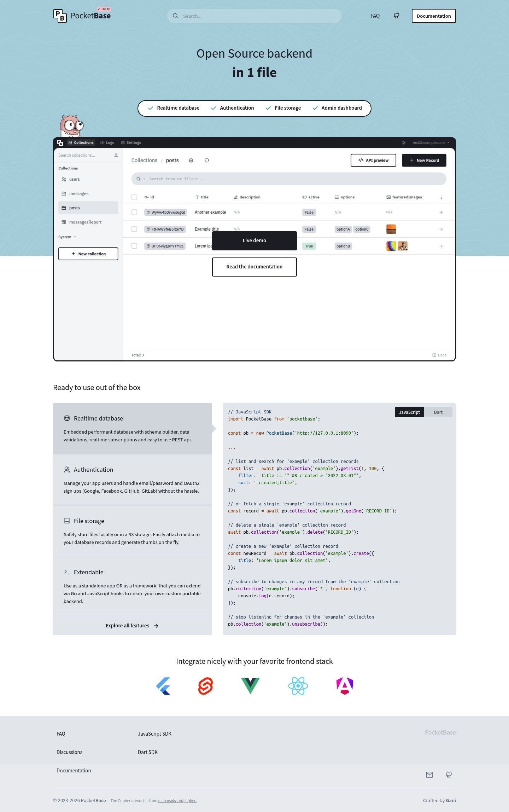Open the UP06yiygImYTMCI record arrow
509x812 pixels.
(441, 246)
